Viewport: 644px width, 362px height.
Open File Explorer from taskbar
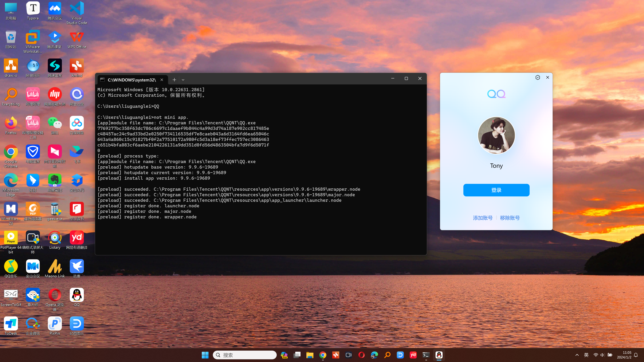click(310, 355)
